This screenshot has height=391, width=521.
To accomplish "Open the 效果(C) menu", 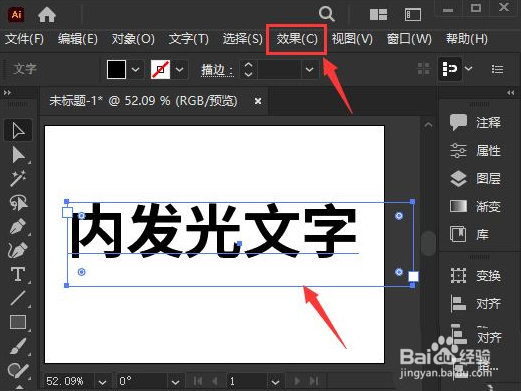I will (x=297, y=39).
